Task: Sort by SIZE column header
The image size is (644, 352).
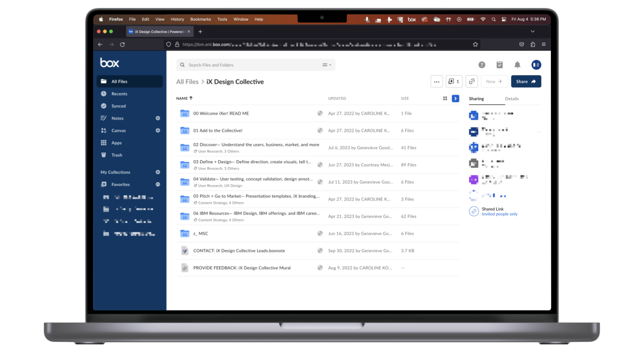Action: (405, 98)
